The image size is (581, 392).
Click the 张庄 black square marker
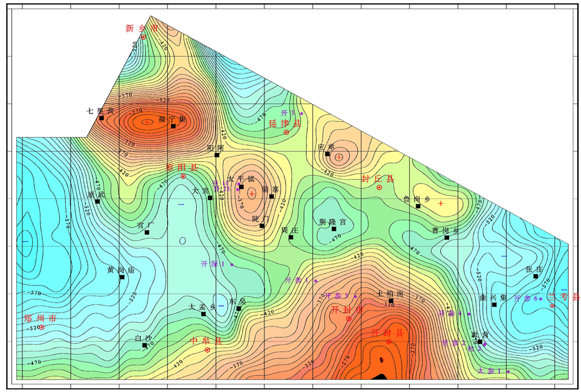(x=536, y=277)
